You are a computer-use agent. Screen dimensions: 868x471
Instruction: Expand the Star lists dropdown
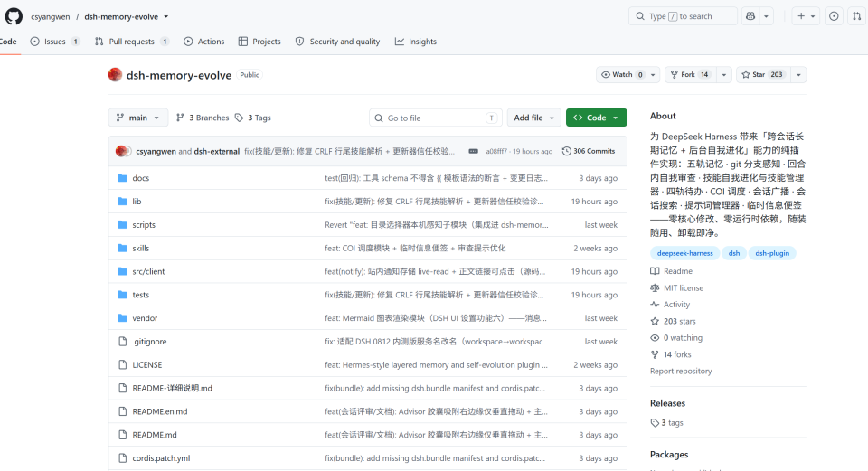(x=798, y=75)
